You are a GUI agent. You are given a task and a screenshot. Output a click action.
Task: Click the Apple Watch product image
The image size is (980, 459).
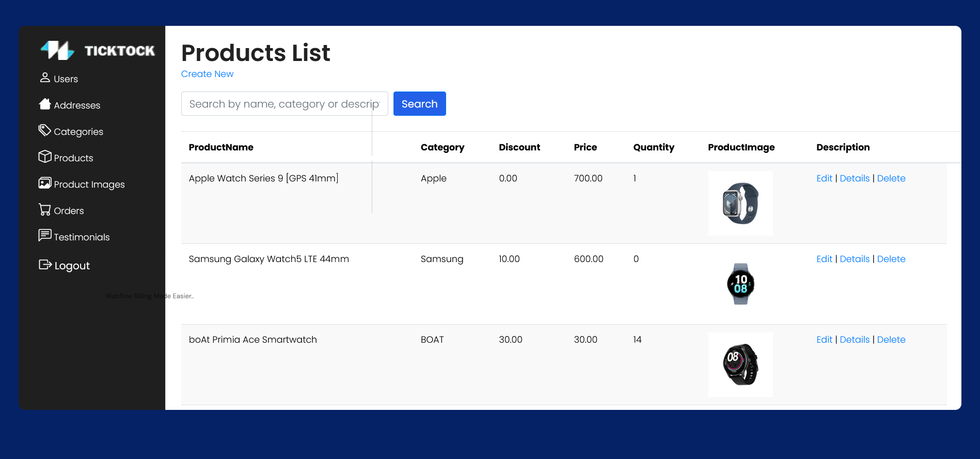click(740, 203)
